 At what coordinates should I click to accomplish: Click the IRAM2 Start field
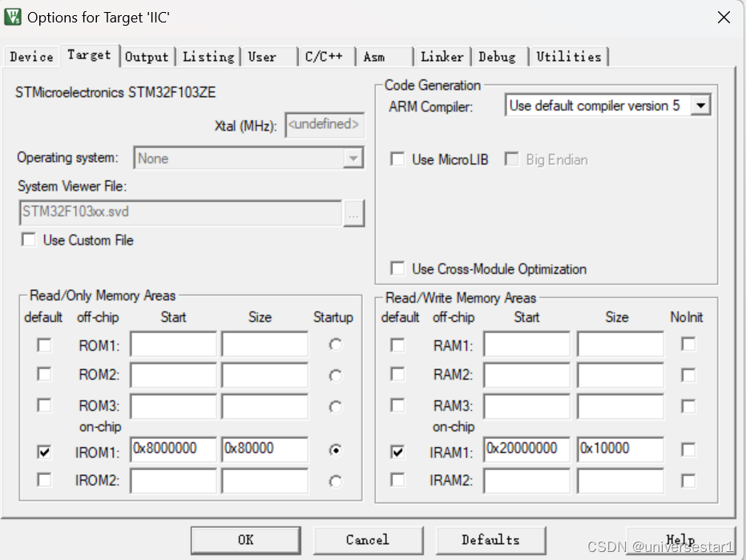tap(526, 481)
